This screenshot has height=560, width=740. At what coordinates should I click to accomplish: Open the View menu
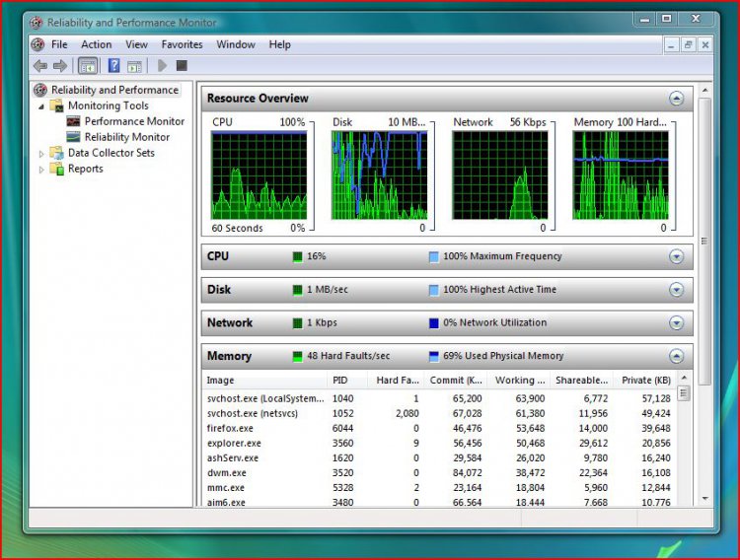(136, 44)
